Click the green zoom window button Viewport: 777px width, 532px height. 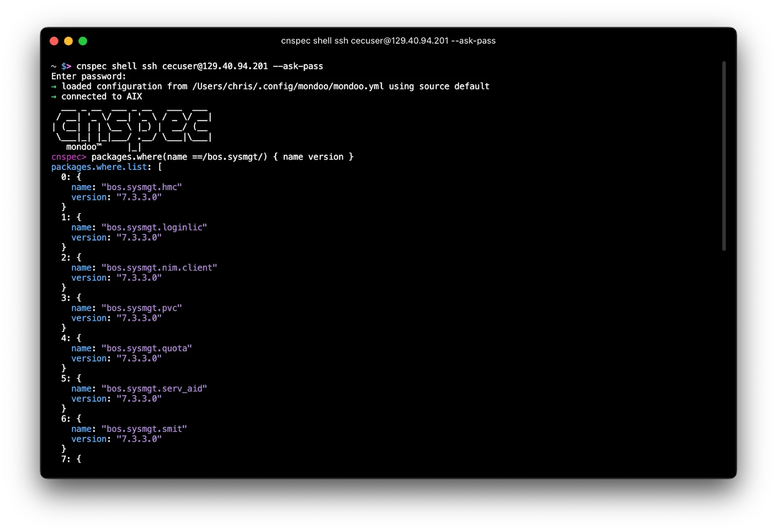(x=83, y=41)
